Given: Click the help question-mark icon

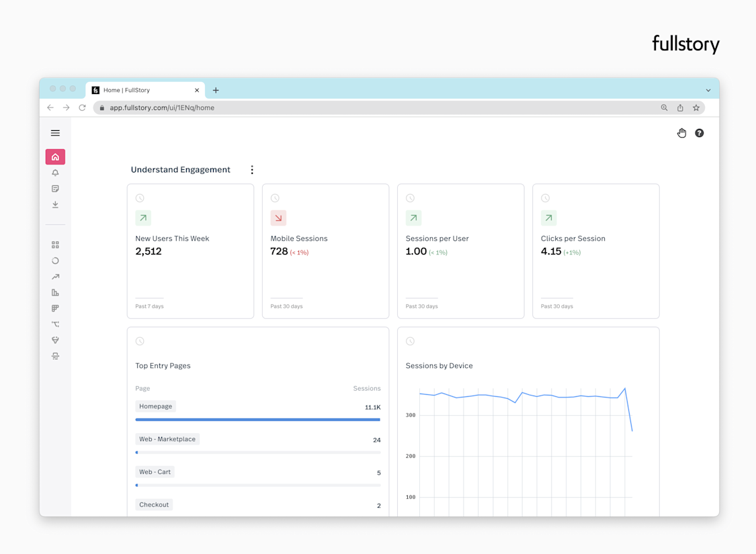Looking at the screenshot, I should [x=699, y=133].
